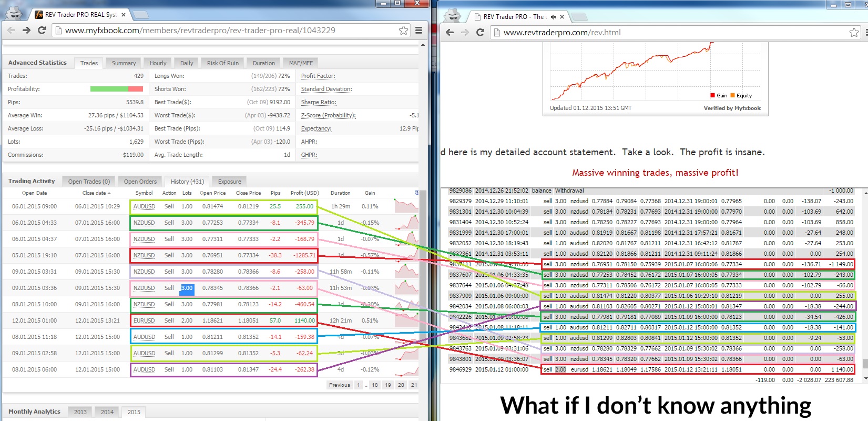Screen dimensions: 868x421
Task: Open the Exposure tab
Action: coord(230,181)
